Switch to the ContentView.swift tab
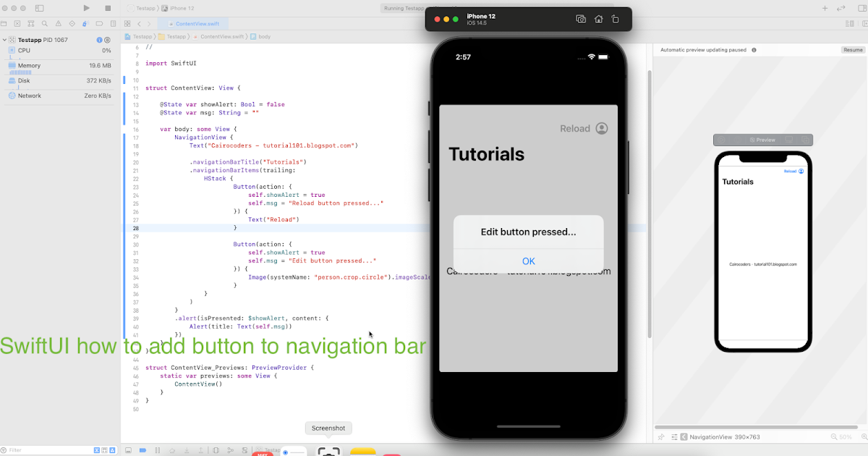The image size is (868, 456). coord(195,23)
